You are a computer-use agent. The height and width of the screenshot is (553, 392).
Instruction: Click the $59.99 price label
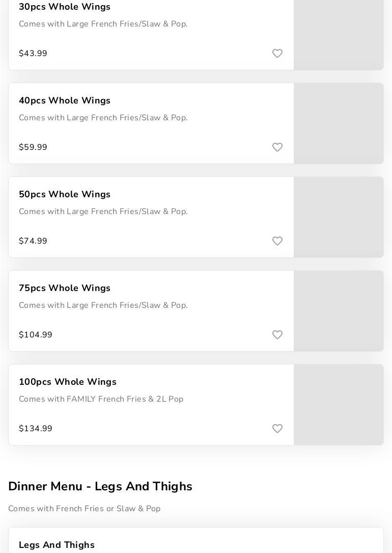pos(33,147)
